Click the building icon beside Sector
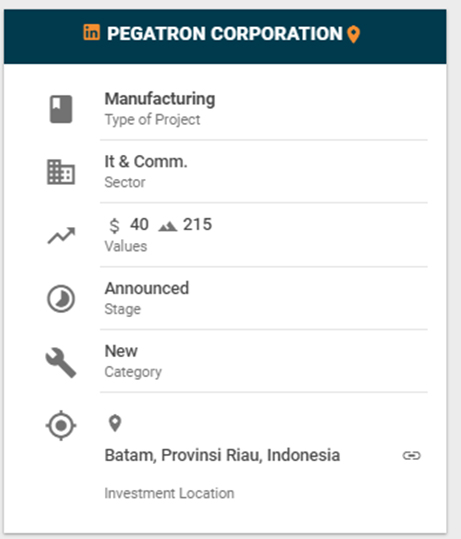 [x=61, y=172]
